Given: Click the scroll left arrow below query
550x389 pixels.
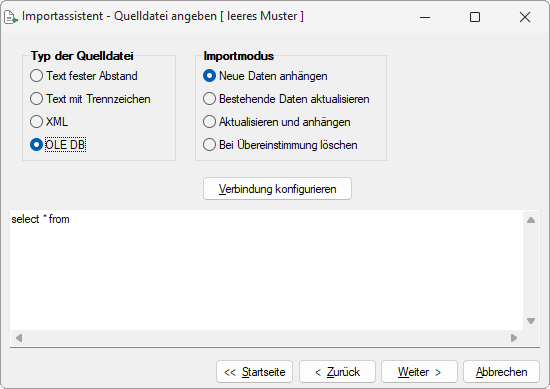Looking at the screenshot, I should (19, 338).
